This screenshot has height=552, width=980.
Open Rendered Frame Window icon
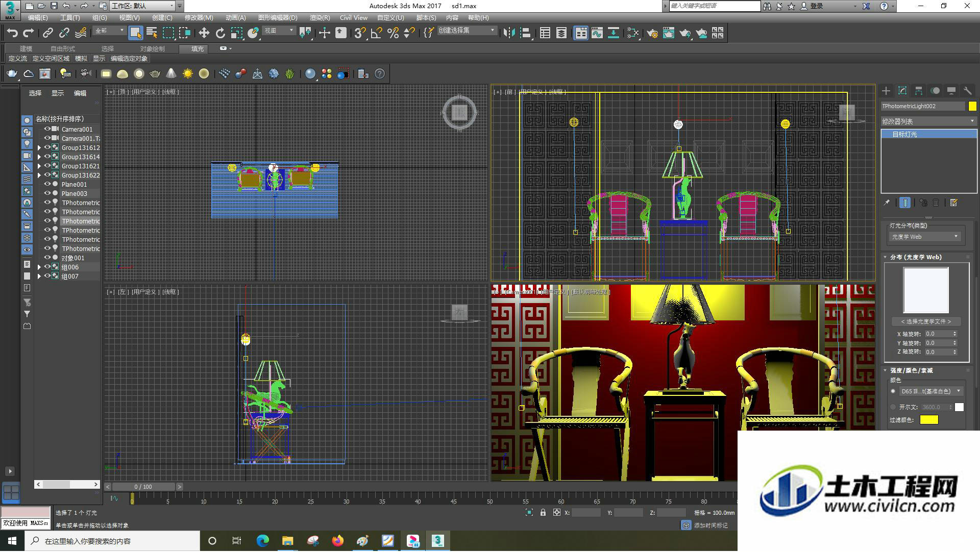[x=669, y=33]
